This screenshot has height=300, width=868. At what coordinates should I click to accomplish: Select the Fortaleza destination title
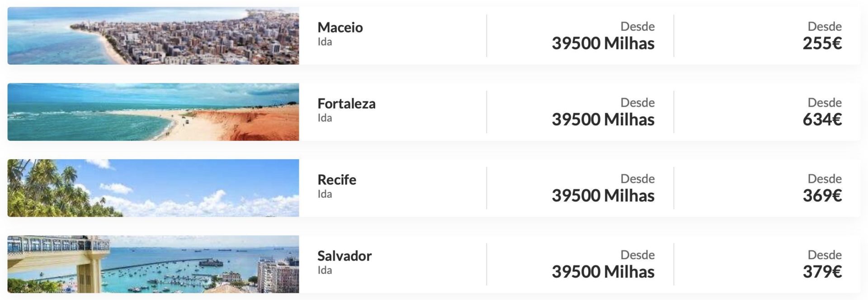coord(346,104)
